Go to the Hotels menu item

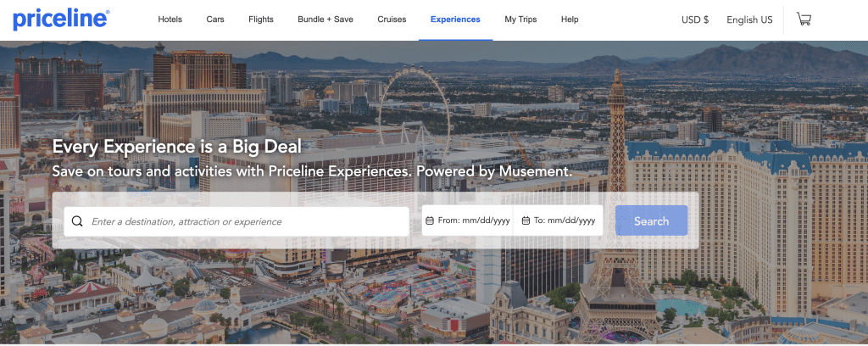point(170,20)
